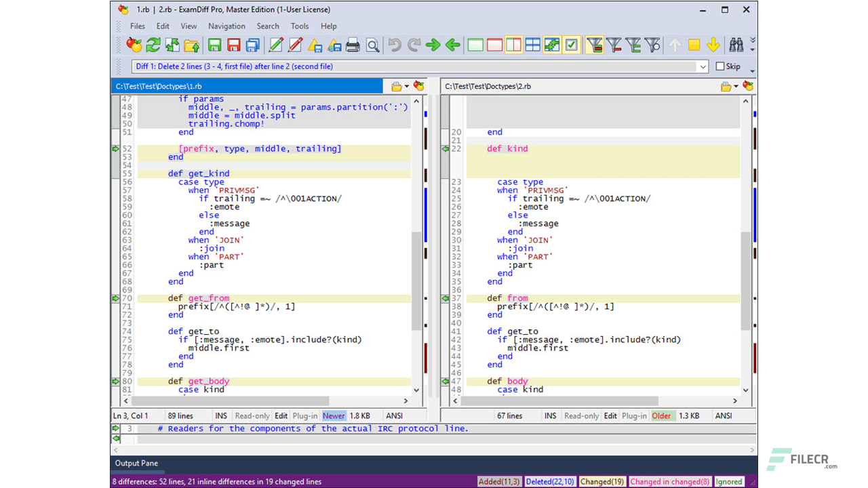This screenshot has height=488, width=868.
Task: Open Find using the binoculars icon
Action: tap(736, 45)
